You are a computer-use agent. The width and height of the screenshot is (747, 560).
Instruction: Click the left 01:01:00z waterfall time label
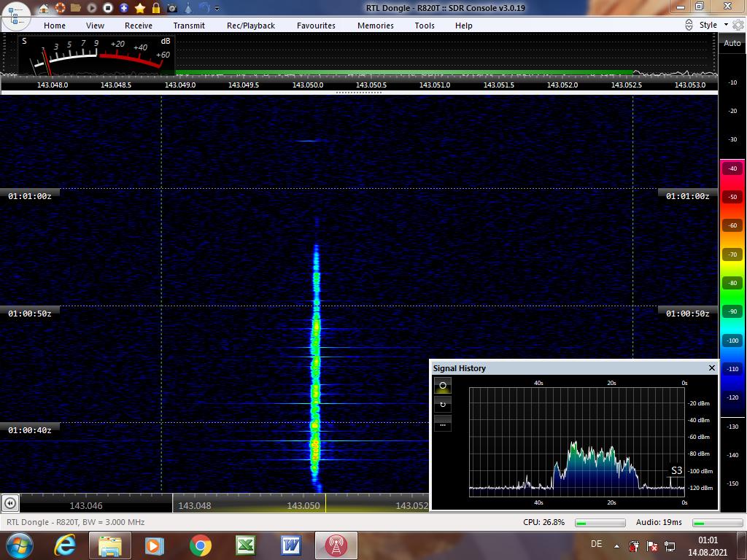pos(29,195)
